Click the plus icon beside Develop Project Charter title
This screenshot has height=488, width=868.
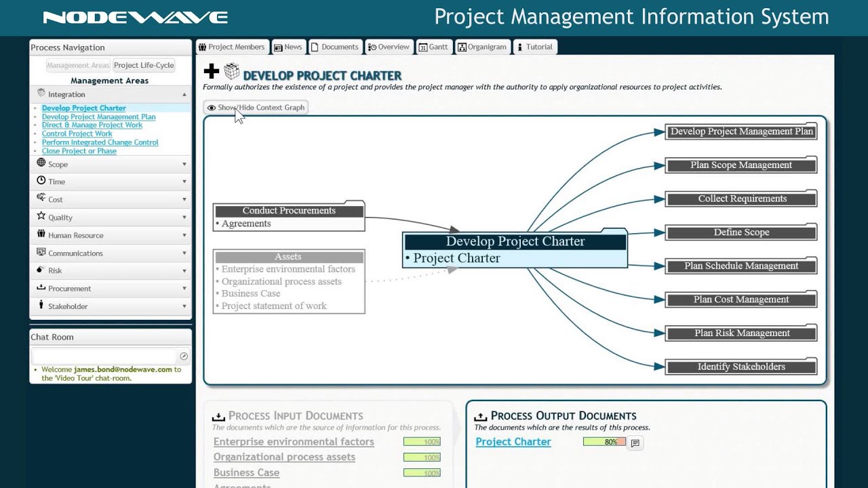point(211,71)
